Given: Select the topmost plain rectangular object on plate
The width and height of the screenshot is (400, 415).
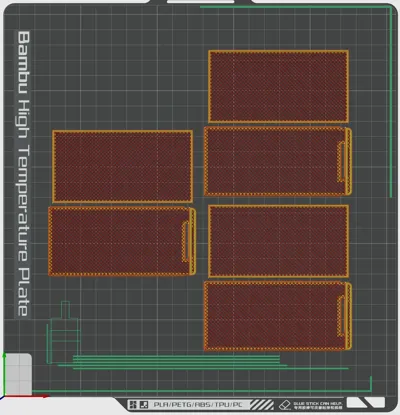Looking at the screenshot, I should coord(278,87).
